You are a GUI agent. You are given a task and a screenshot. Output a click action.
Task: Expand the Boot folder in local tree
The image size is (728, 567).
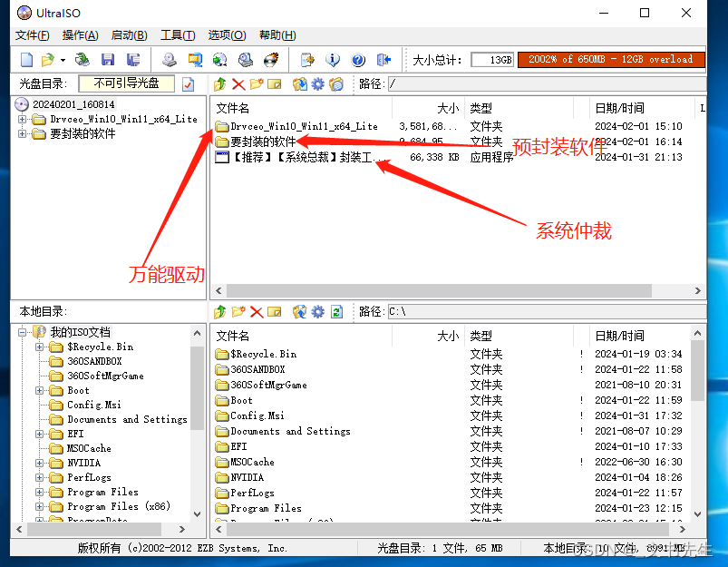tap(40, 390)
